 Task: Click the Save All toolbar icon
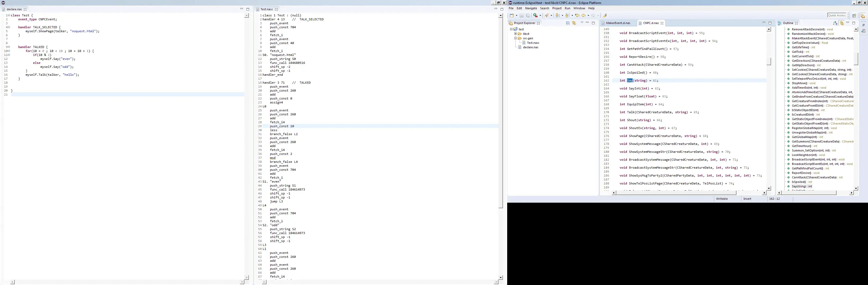pyautogui.click(x=528, y=16)
